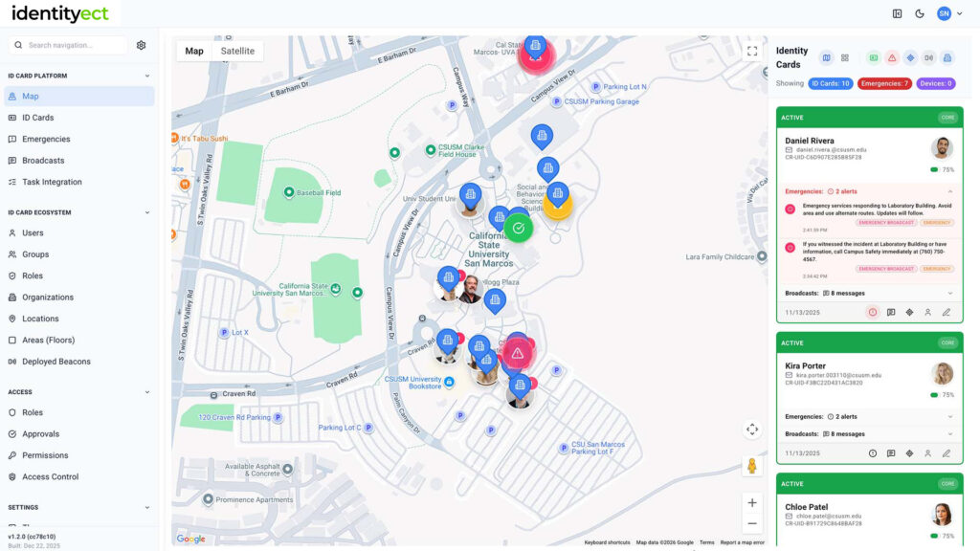Expand Daniel Rivera's Broadcasts messages

[949, 293]
